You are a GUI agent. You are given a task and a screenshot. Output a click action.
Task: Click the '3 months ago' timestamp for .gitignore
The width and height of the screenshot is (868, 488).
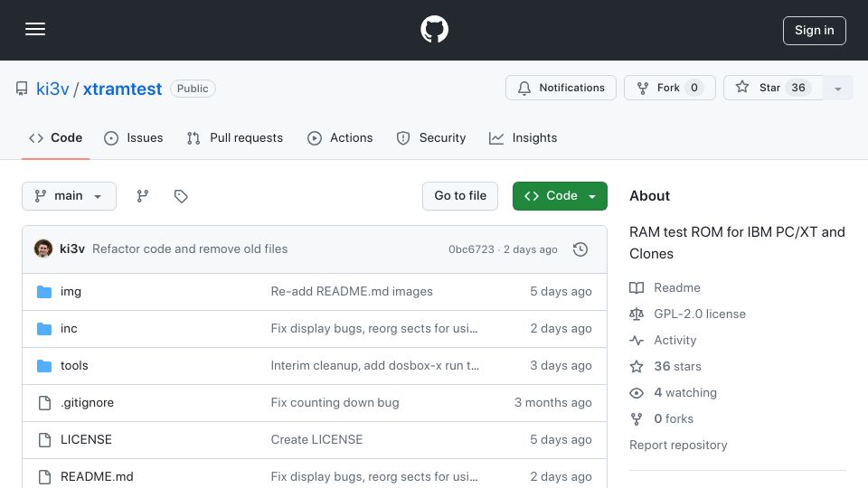pyautogui.click(x=553, y=403)
